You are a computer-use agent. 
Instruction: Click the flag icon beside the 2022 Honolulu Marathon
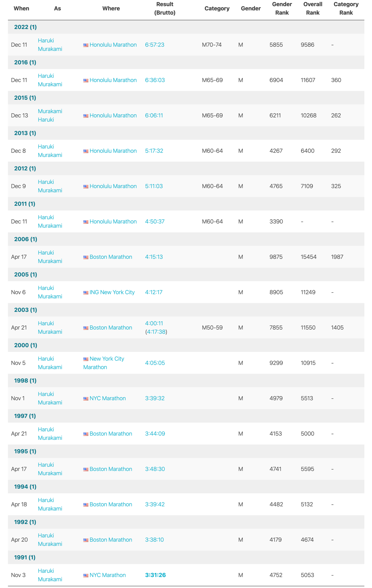coord(86,45)
